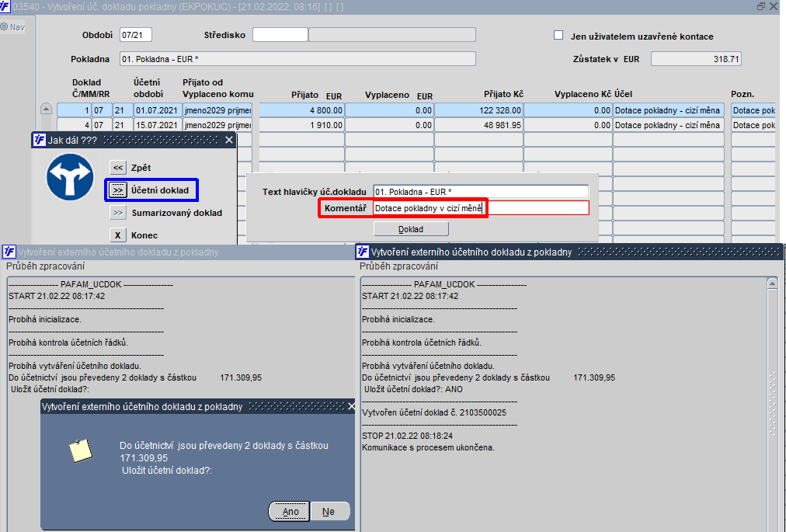The height and width of the screenshot is (532, 786).
Task: Select the Nav radio button
Action: click(x=5, y=26)
